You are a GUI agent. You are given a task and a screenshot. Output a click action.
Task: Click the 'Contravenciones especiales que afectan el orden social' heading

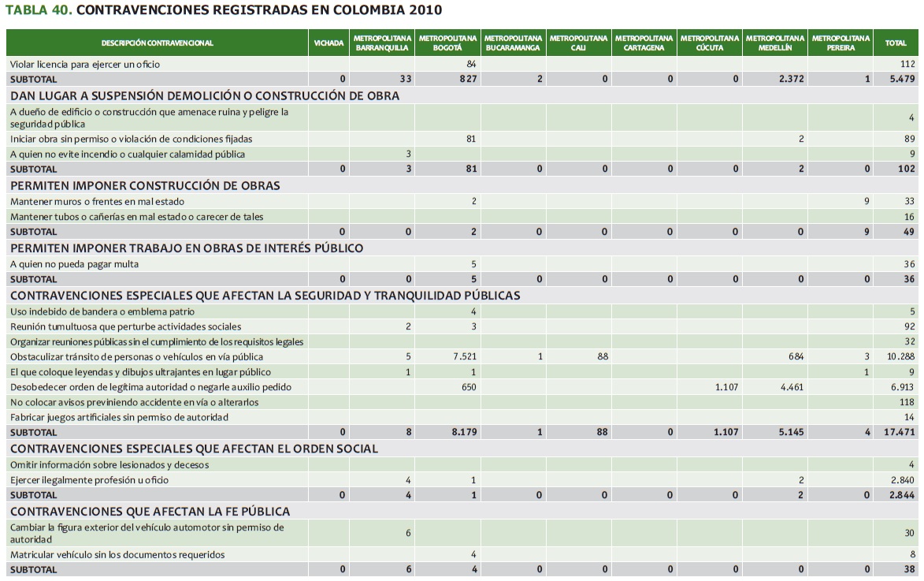194,449
